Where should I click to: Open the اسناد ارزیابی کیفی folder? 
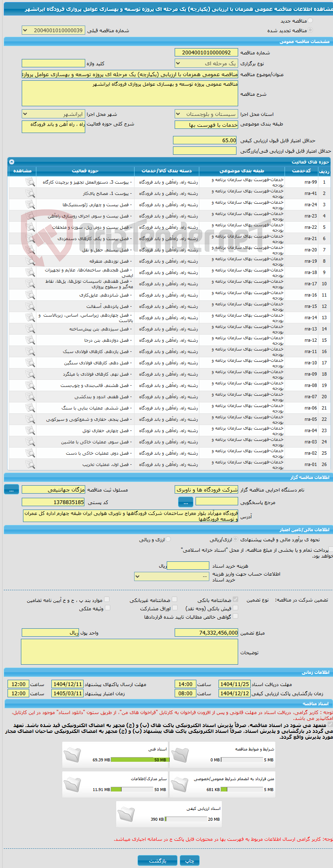pos(126,814)
